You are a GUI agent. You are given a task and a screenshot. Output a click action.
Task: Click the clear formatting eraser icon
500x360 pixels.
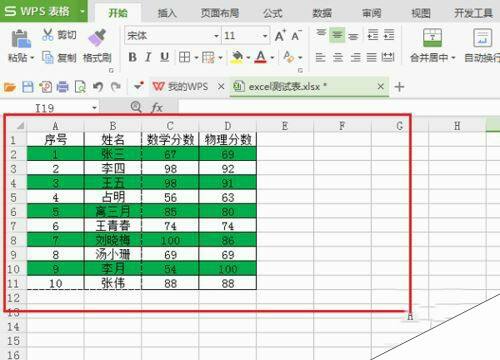tap(288, 57)
